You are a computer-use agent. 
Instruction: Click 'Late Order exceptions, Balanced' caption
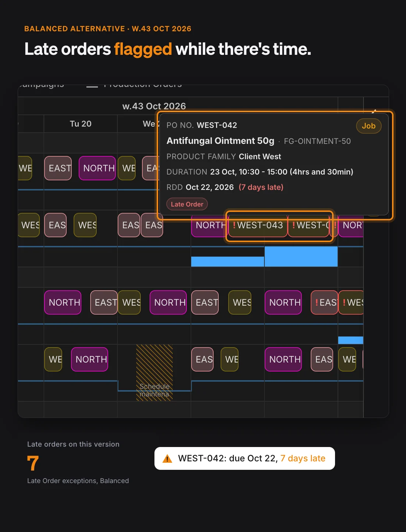pyautogui.click(x=78, y=481)
